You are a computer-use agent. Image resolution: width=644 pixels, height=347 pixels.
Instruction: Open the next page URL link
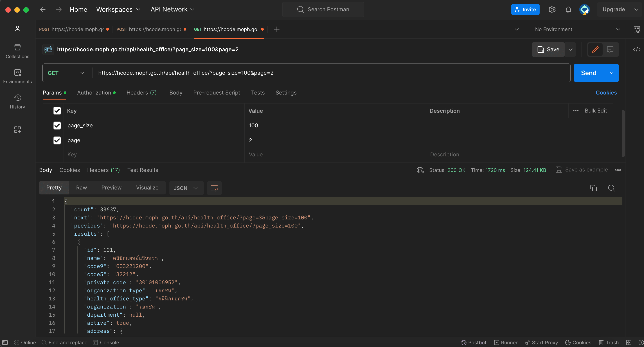(x=203, y=218)
